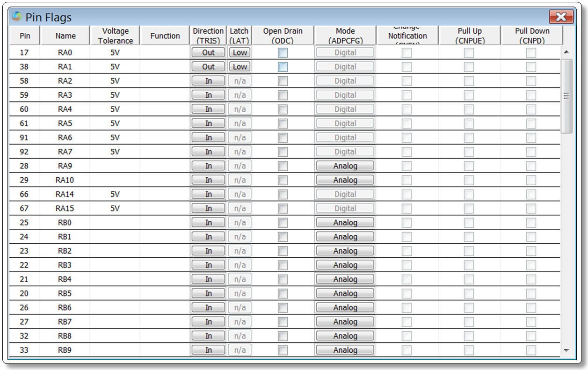
Task: Check Open Drain for pin RB0
Action: 283,223
